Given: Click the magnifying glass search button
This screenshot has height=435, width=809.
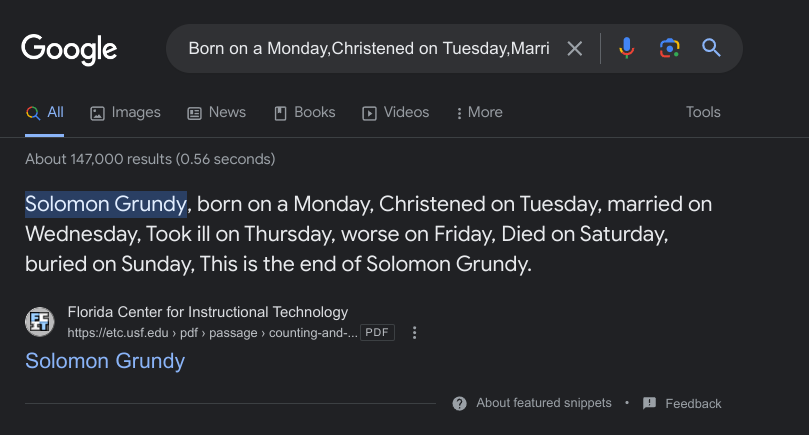Looking at the screenshot, I should tap(711, 48).
